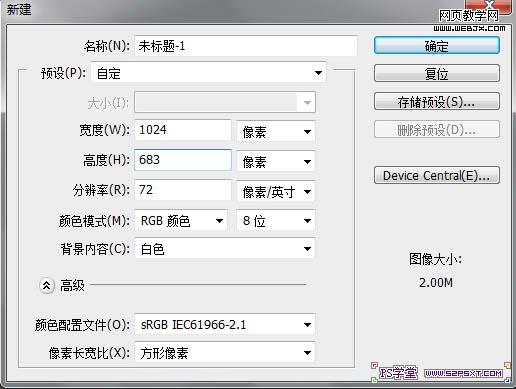This screenshot has width=516, height=389.
Task: Open 像素长宽比 dropdown 方形像素
Action: pyautogui.click(x=225, y=353)
